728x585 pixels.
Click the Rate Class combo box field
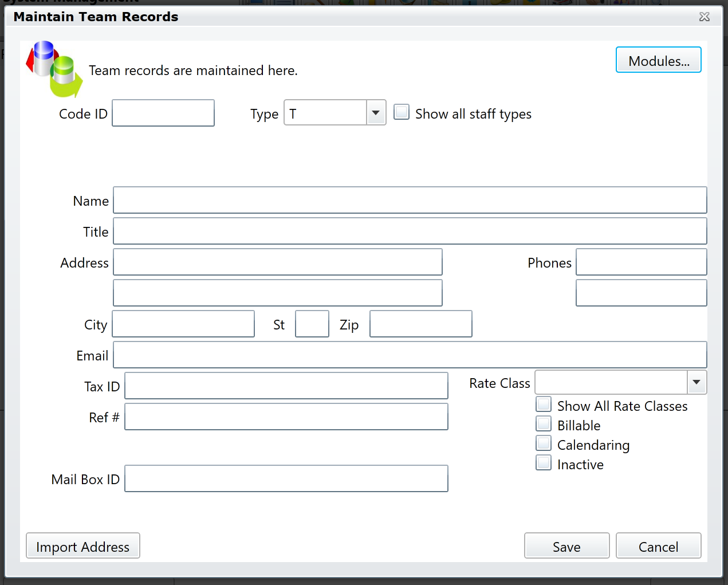(611, 382)
